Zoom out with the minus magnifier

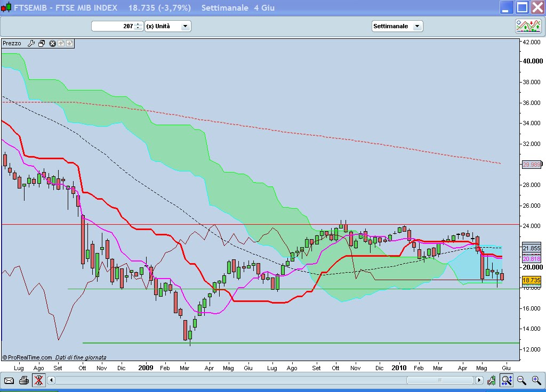[x=521, y=380]
